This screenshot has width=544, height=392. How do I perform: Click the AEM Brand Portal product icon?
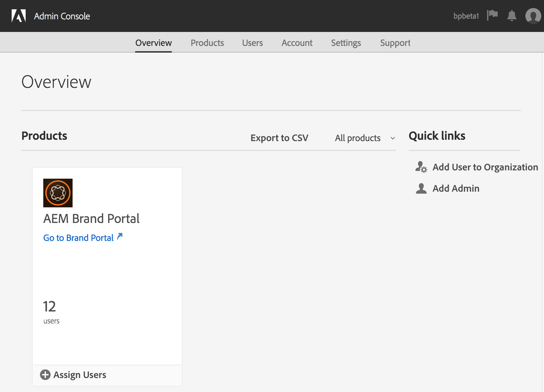(x=58, y=193)
